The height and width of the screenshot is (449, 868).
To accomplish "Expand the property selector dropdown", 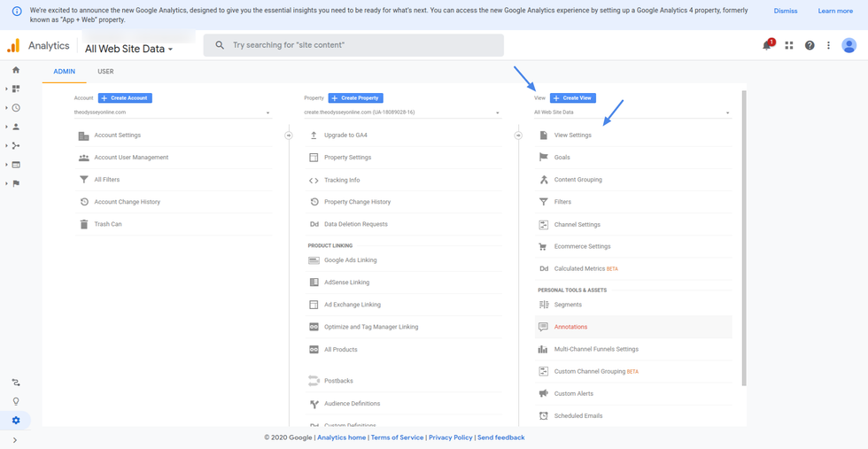I will click(x=403, y=112).
